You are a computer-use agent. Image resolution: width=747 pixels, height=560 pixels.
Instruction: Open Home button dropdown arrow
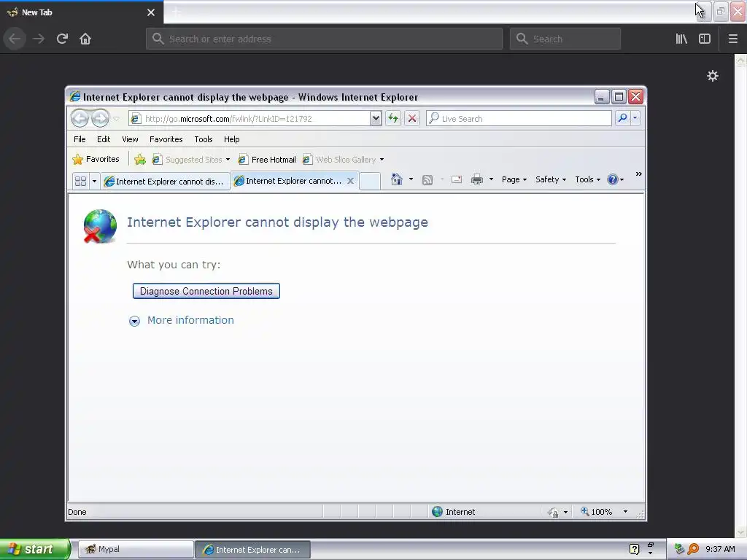(x=411, y=179)
